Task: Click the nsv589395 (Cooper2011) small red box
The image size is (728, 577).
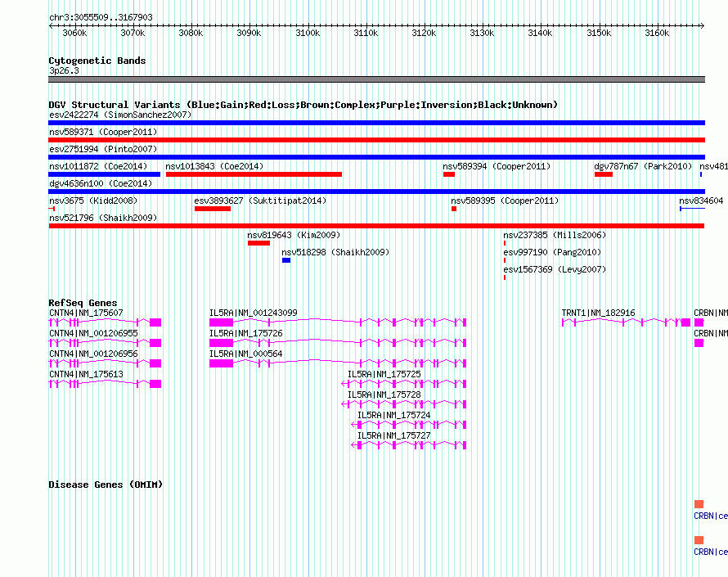Action: [454, 209]
